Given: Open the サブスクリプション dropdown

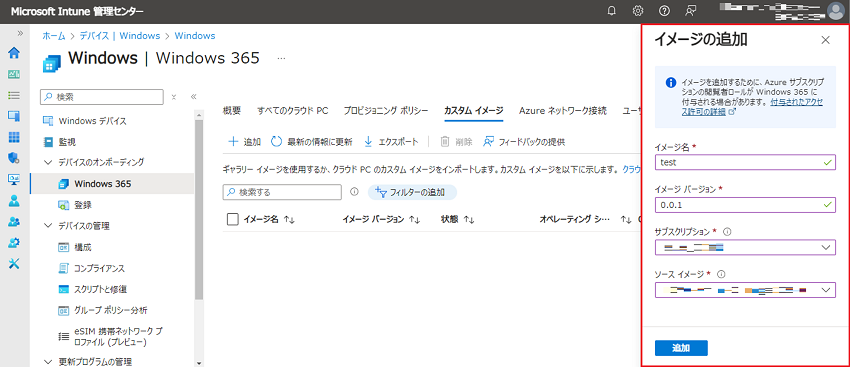Looking at the screenshot, I should (x=745, y=248).
